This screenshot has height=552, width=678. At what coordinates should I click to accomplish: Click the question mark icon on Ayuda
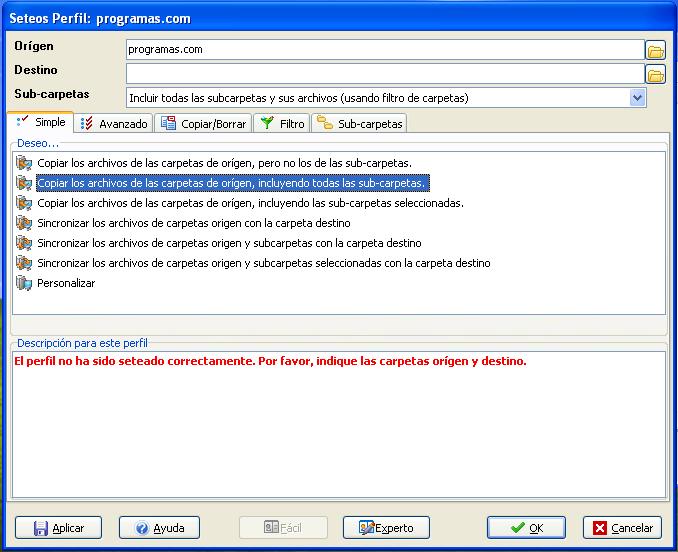(142, 528)
